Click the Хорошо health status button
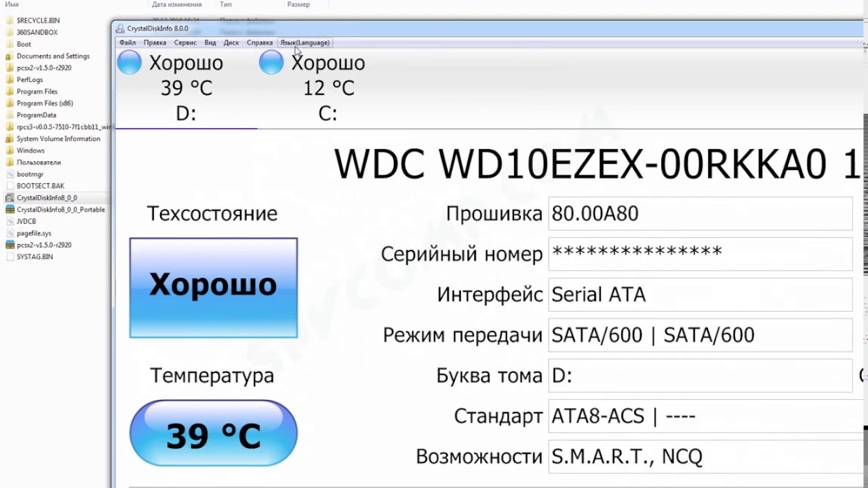The width and height of the screenshot is (868, 488). pyautogui.click(x=214, y=287)
